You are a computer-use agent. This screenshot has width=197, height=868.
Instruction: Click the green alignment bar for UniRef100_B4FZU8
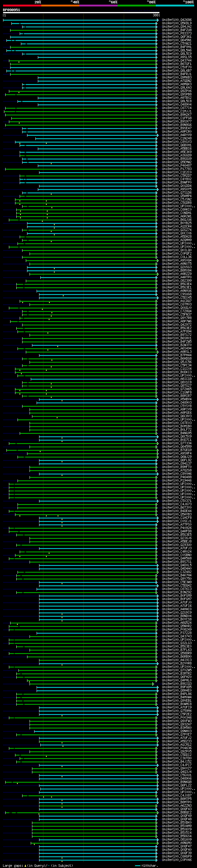pos(84,30)
